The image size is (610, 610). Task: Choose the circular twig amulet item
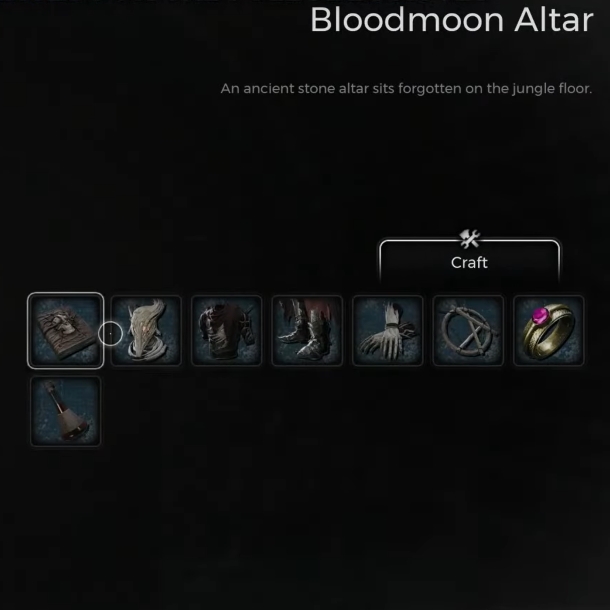(x=468, y=330)
